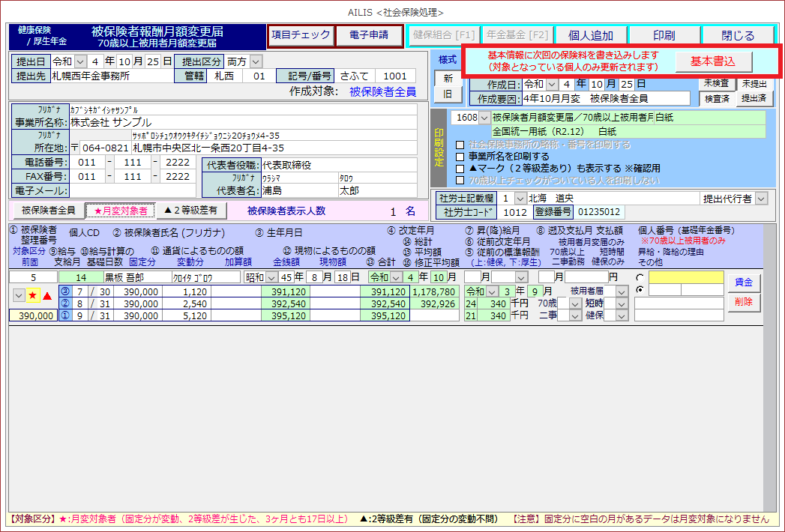Check the ▲マークも表示する option
Screen dimensions: 785x532
(x=461, y=169)
